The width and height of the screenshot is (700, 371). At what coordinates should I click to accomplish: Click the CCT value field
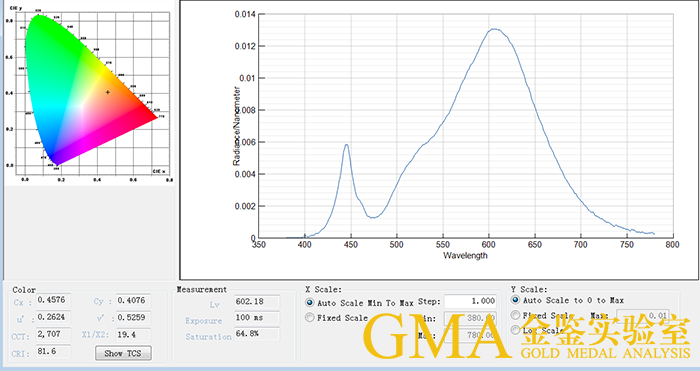(x=53, y=334)
